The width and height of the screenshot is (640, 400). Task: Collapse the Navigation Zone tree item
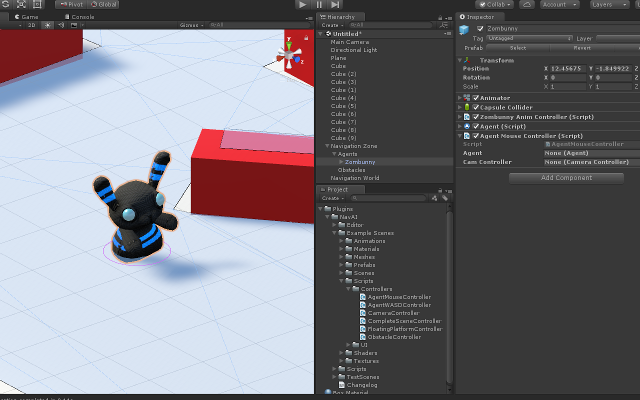[327, 146]
